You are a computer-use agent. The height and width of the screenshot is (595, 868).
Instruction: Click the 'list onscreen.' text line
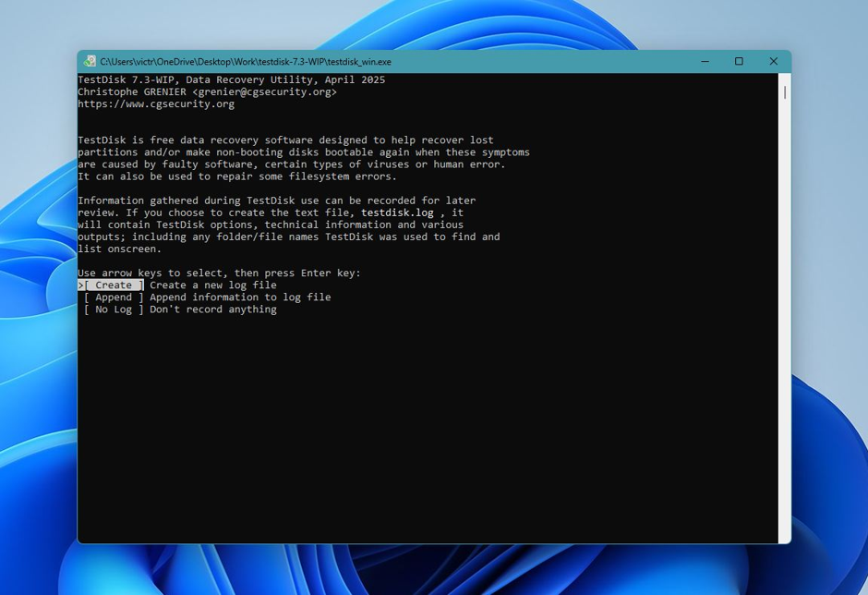119,249
